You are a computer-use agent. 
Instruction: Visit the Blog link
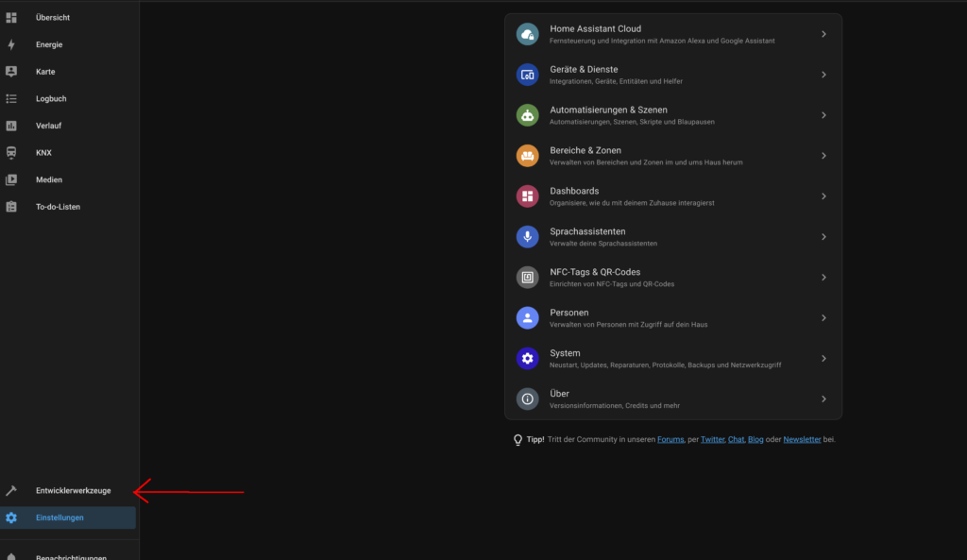tap(755, 440)
